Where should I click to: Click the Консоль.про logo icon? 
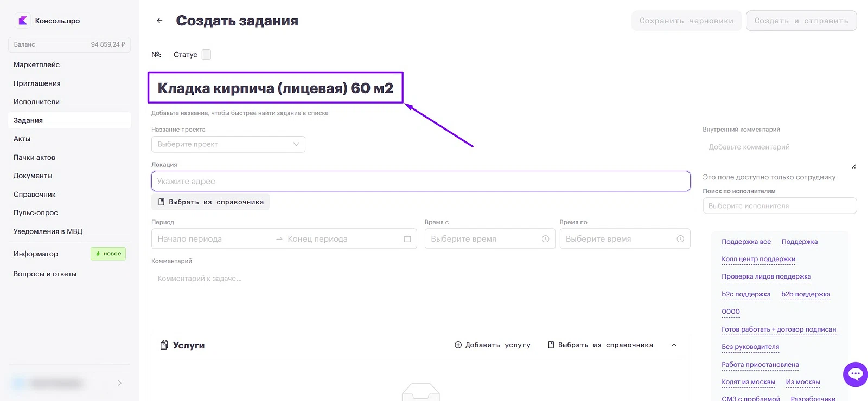coord(23,21)
